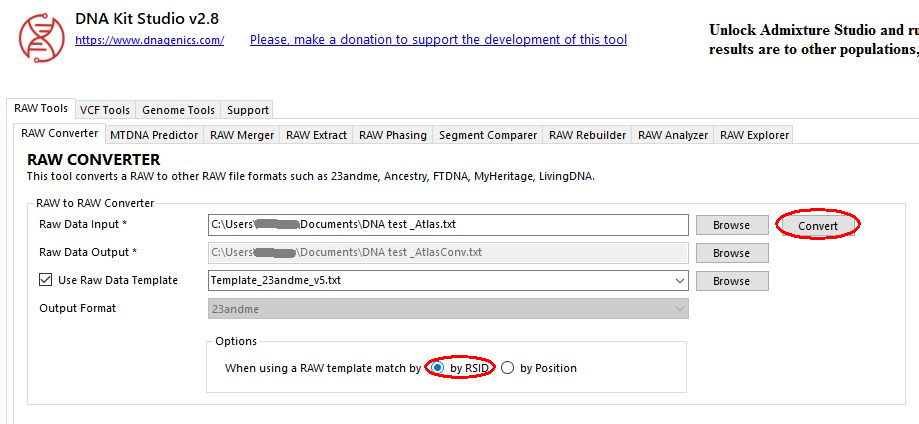
Task: Open the donation support link
Action: [x=438, y=40]
